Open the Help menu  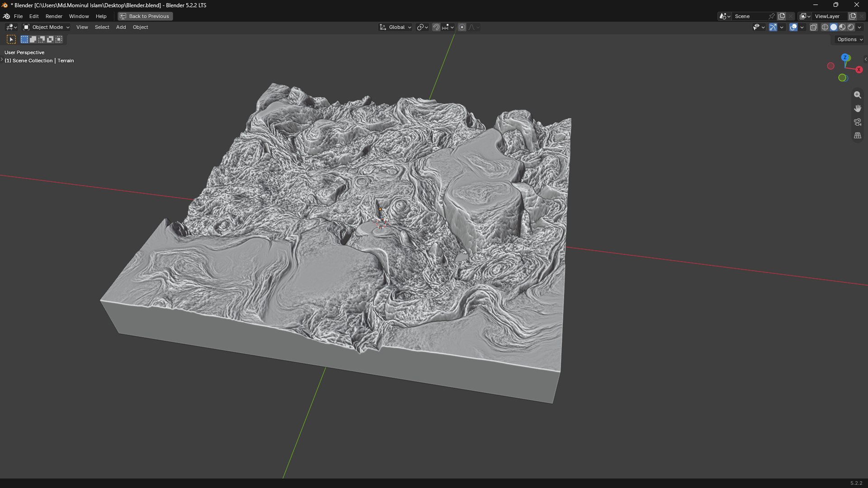tap(101, 16)
